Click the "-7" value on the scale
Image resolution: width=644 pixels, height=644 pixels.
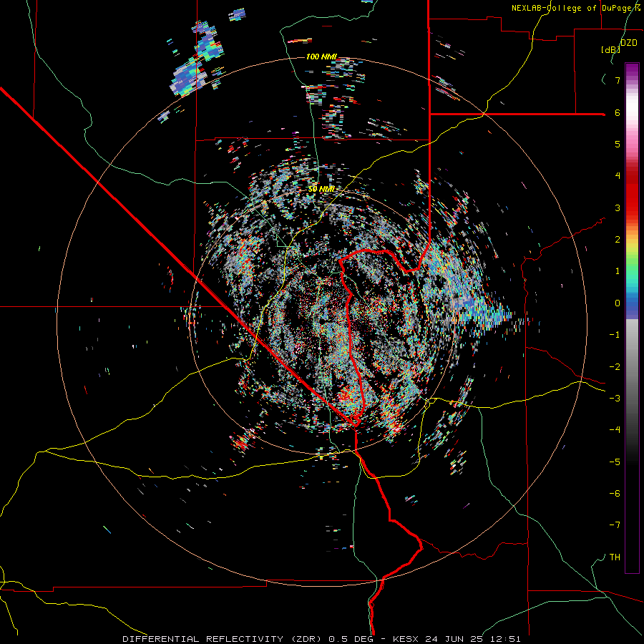pos(615,525)
